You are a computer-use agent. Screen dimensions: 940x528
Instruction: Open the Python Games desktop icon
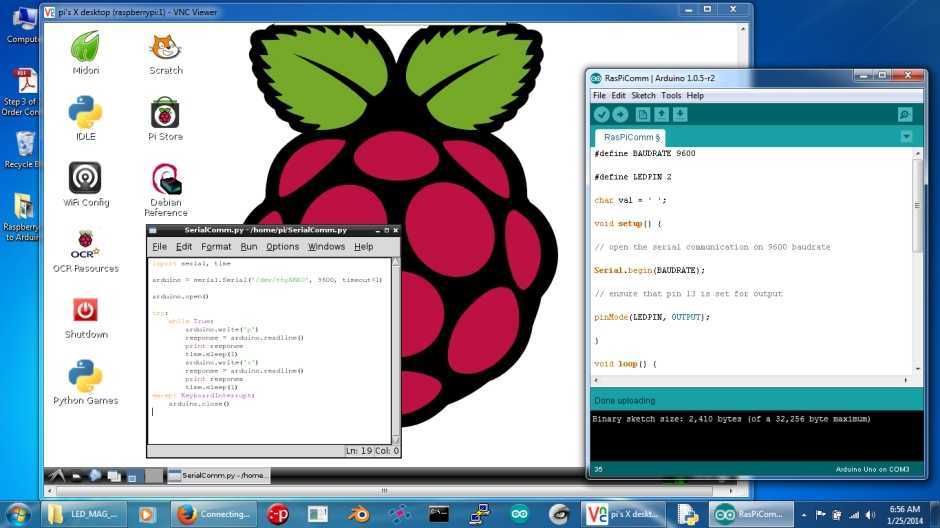click(x=86, y=382)
